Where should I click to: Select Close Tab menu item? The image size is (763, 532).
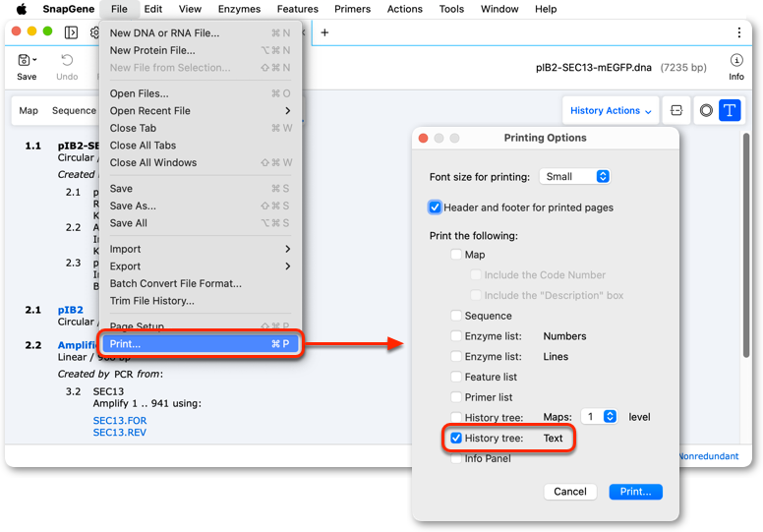(200, 128)
